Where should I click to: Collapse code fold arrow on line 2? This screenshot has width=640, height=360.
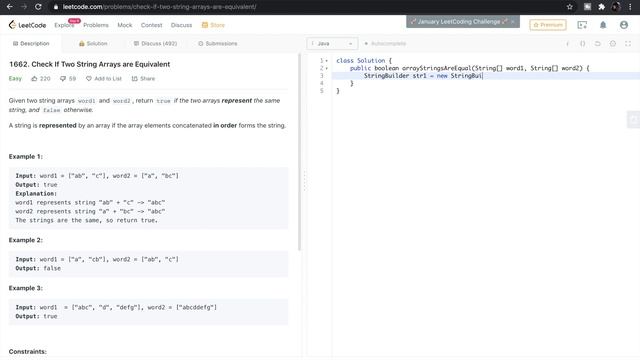click(327, 68)
